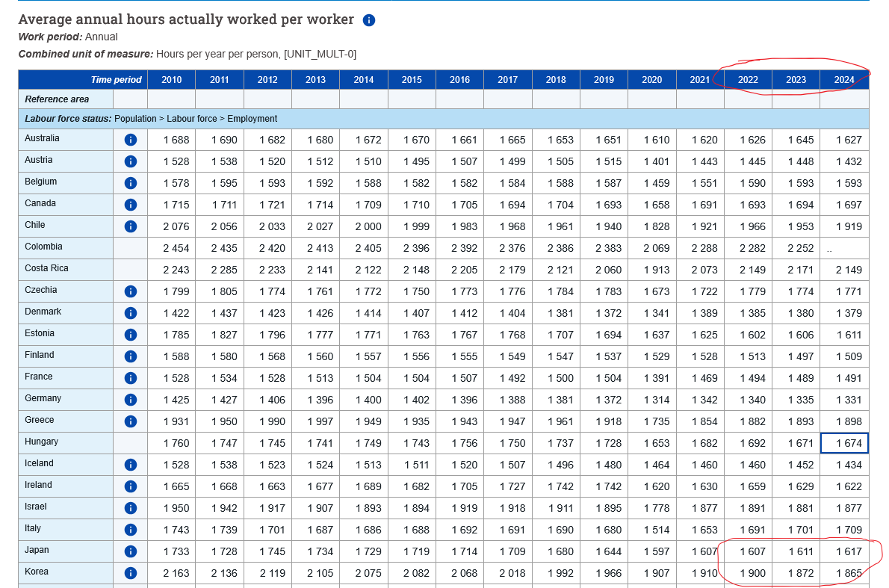Select Japan's 2023 value 1 611
Viewport: 889px width, 588px height.
796,551
